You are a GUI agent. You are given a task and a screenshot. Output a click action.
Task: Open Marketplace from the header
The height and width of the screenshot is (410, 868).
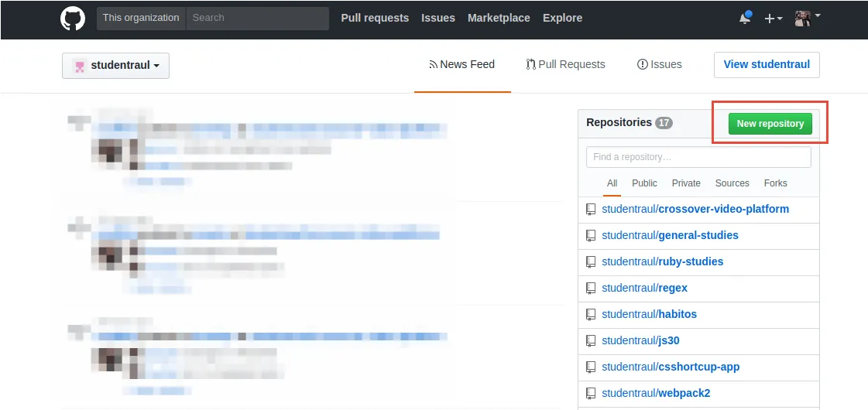click(x=499, y=18)
